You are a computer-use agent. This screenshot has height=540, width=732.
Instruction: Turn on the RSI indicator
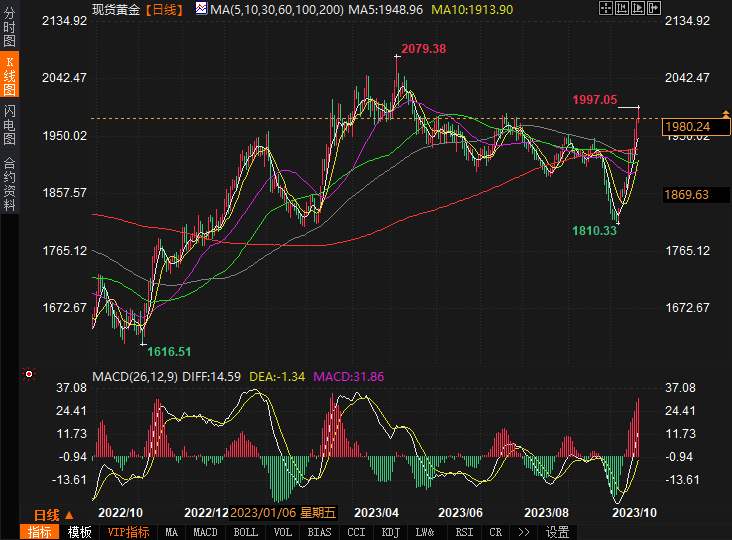click(464, 532)
